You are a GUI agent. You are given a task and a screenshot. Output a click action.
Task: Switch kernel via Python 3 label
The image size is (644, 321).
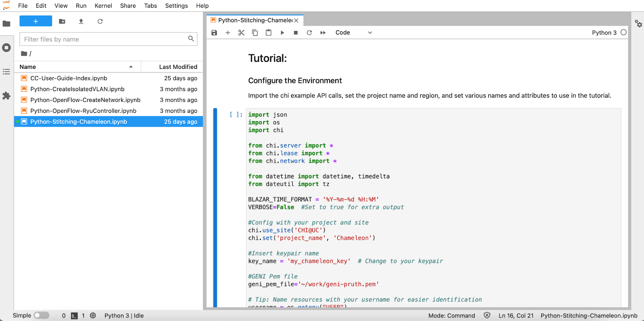pos(604,33)
